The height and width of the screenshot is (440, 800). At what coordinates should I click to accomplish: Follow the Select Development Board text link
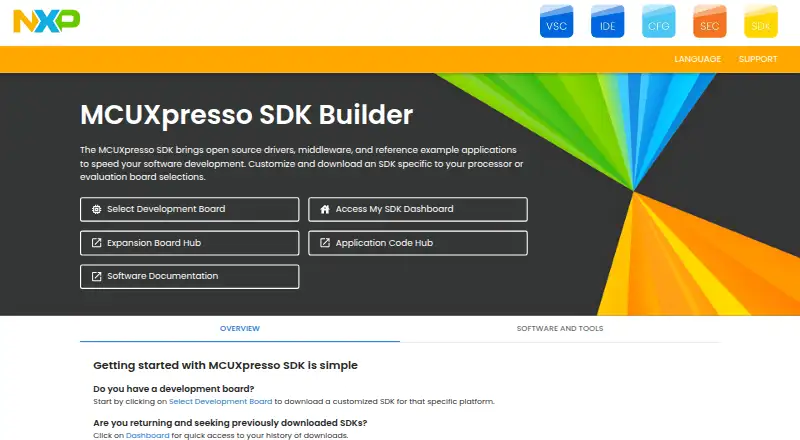(x=220, y=402)
